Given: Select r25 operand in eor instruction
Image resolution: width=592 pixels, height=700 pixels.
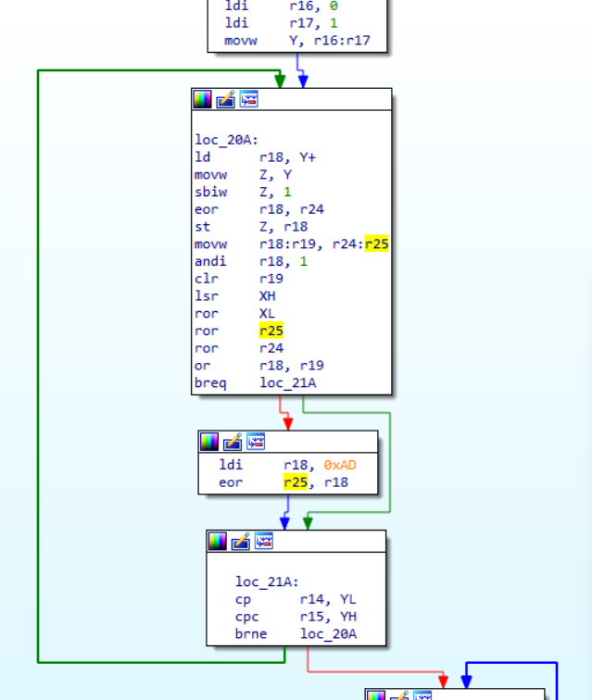Looking at the screenshot, I should pyautogui.click(x=296, y=482).
